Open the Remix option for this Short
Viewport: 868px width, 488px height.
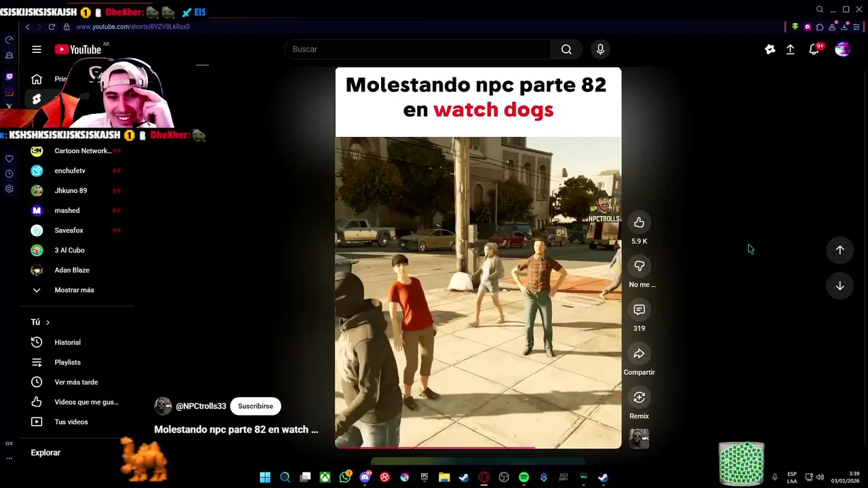[x=639, y=397]
